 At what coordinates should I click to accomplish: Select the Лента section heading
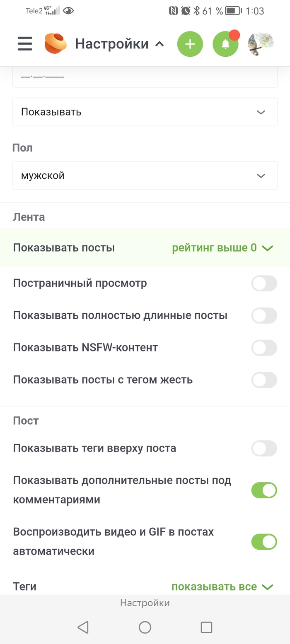(29, 216)
